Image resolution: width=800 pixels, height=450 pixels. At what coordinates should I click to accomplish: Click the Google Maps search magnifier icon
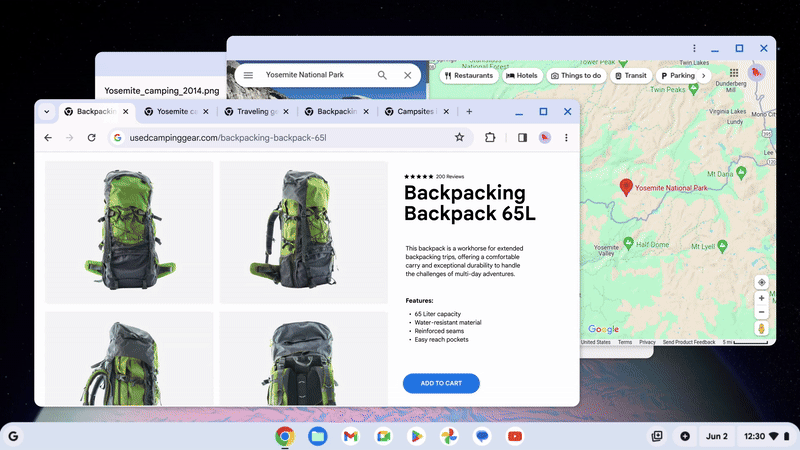coord(382,75)
